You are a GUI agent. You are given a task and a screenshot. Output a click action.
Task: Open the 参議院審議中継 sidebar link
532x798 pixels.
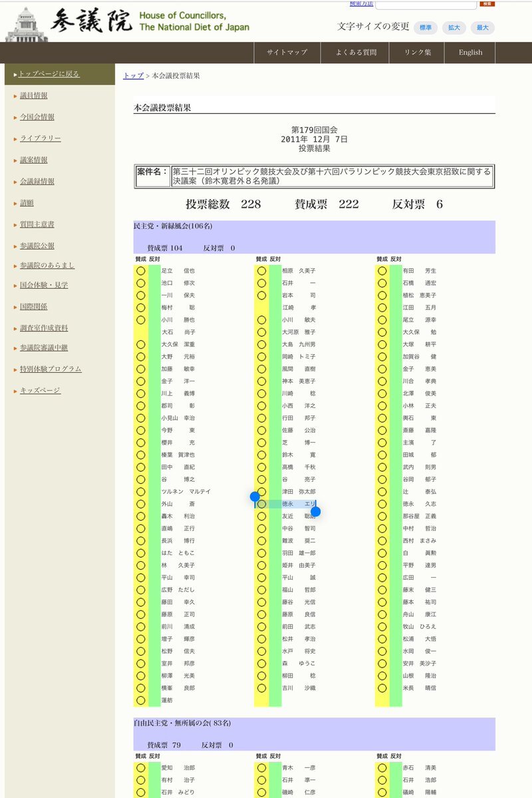44,347
